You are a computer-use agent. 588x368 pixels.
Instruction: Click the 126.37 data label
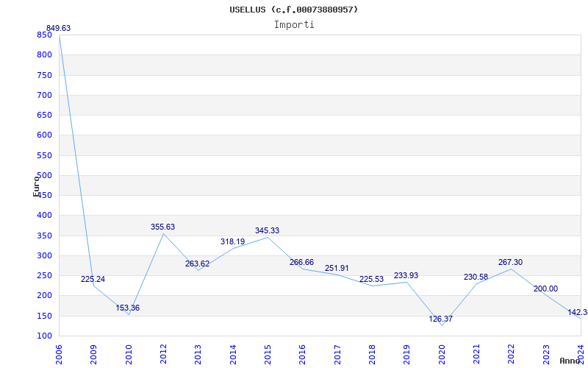(440, 319)
